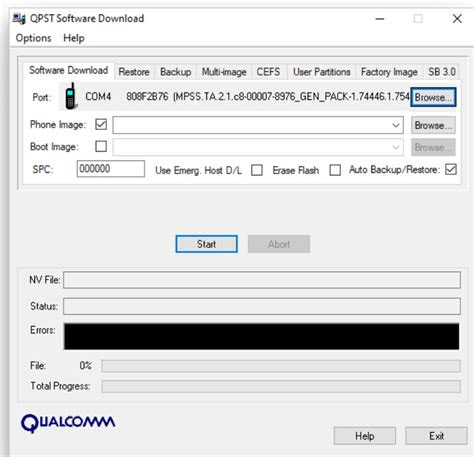Click the COM4 port text

point(98,97)
